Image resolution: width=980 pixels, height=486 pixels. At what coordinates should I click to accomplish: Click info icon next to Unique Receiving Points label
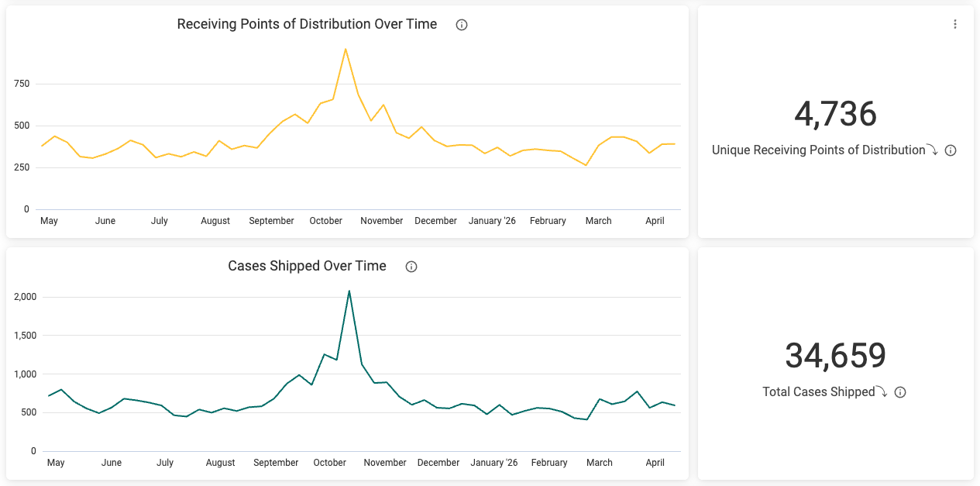click(x=951, y=150)
